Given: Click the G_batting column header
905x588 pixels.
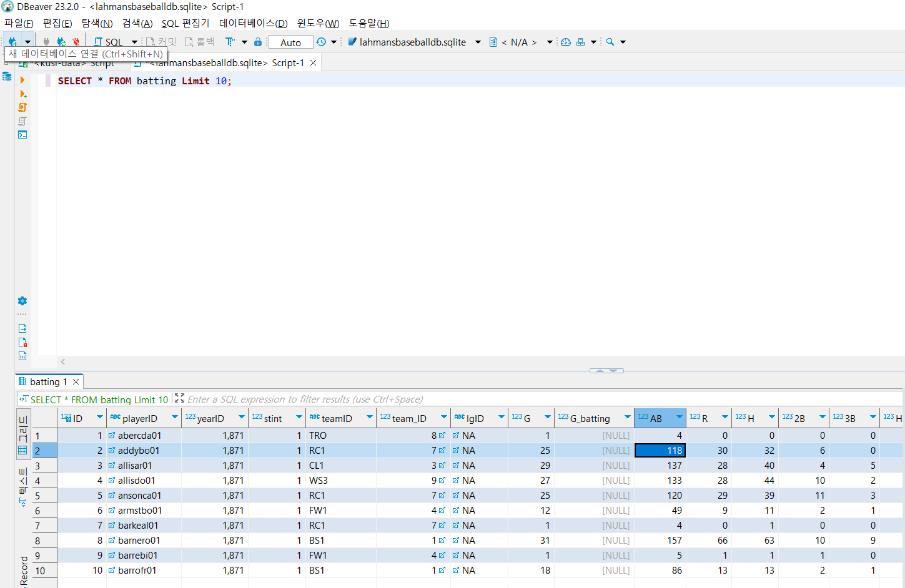Looking at the screenshot, I should (594, 418).
